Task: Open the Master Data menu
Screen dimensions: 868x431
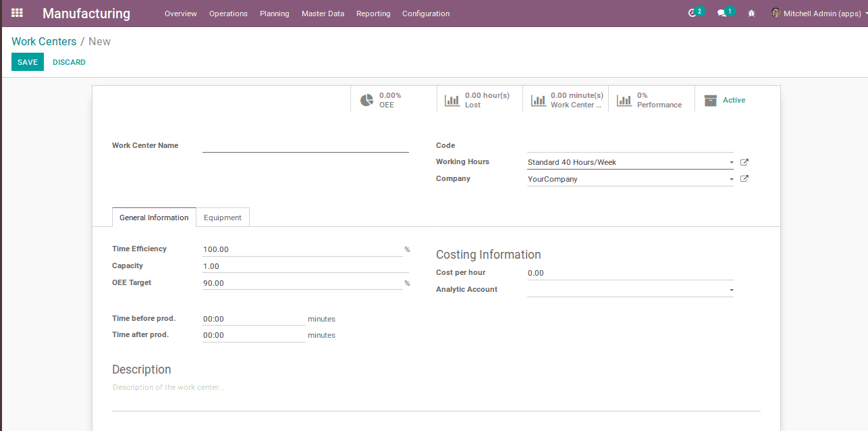Action: click(x=323, y=14)
